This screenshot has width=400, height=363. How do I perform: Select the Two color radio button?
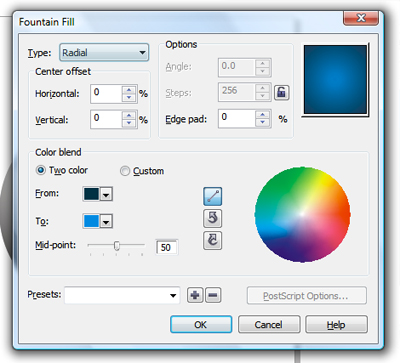click(40, 170)
